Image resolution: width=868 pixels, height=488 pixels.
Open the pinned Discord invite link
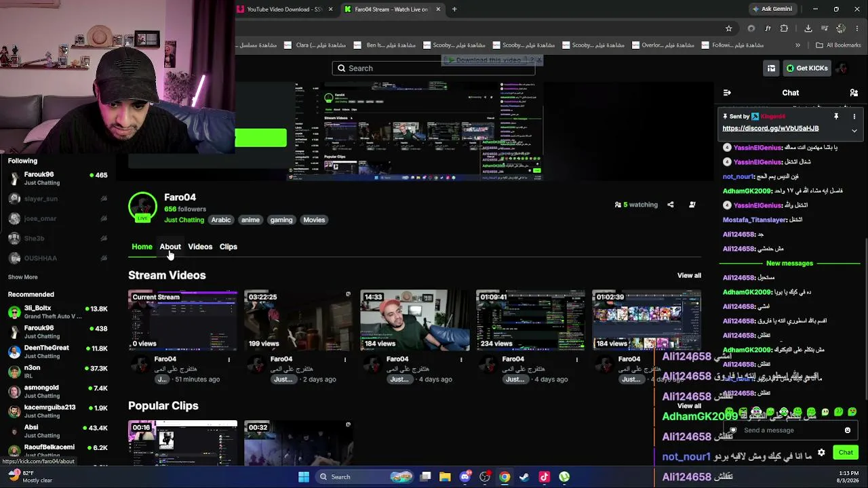[x=770, y=128]
